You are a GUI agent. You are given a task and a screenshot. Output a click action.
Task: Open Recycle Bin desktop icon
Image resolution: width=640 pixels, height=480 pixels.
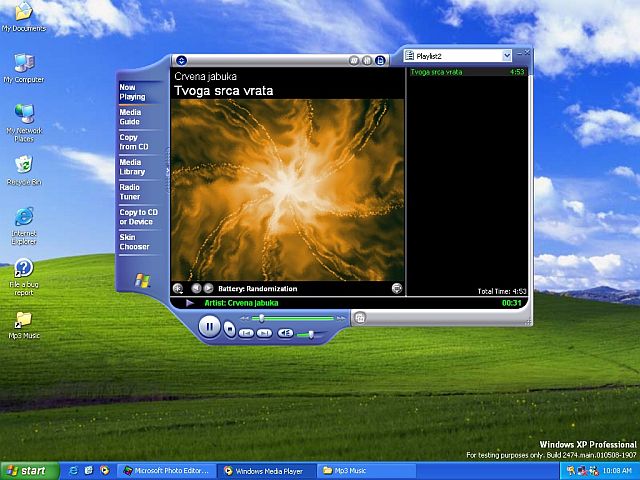click(x=24, y=171)
